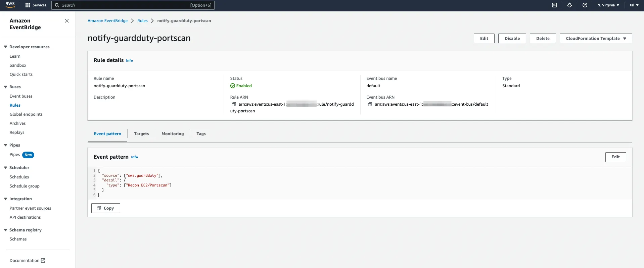The image size is (644, 268).
Task: Open the help question mark icon
Action: 585,5
